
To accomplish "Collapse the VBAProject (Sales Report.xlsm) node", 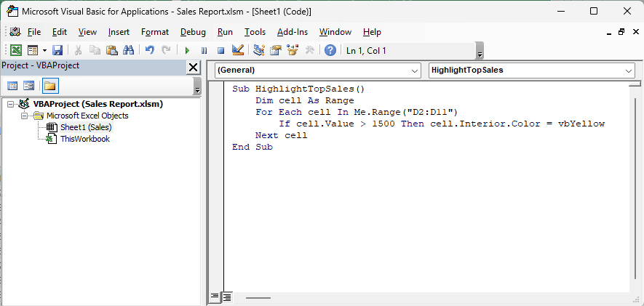I will (x=10, y=104).
